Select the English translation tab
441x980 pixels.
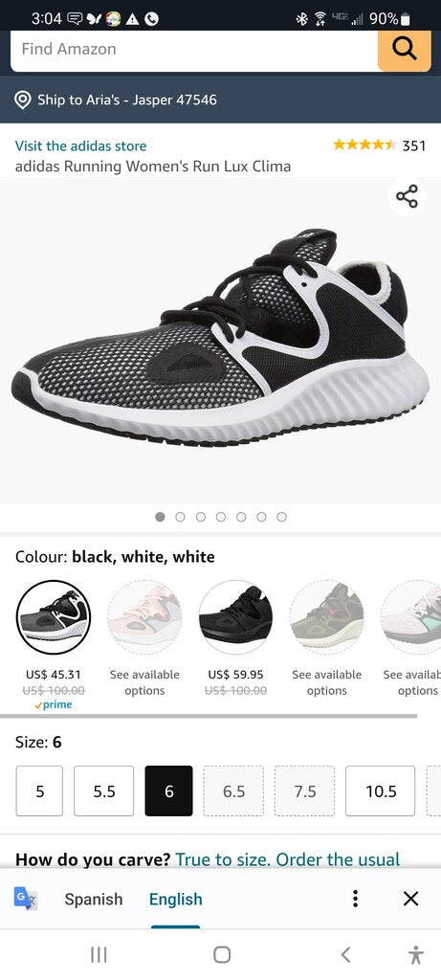point(175,899)
